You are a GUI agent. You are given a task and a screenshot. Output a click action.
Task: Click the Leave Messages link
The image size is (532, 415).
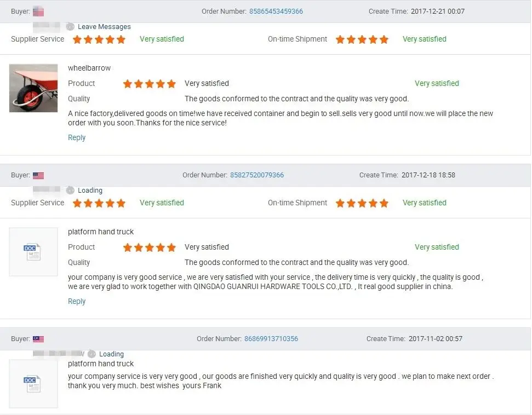[104, 27]
